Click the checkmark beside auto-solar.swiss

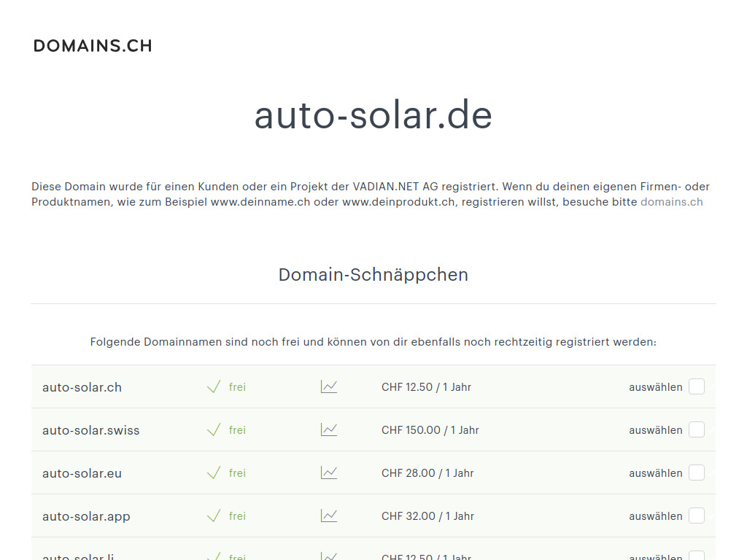(x=214, y=429)
